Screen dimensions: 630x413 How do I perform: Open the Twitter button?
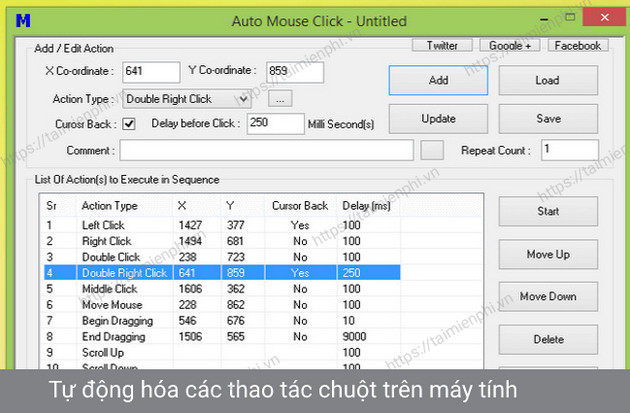(442, 45)
